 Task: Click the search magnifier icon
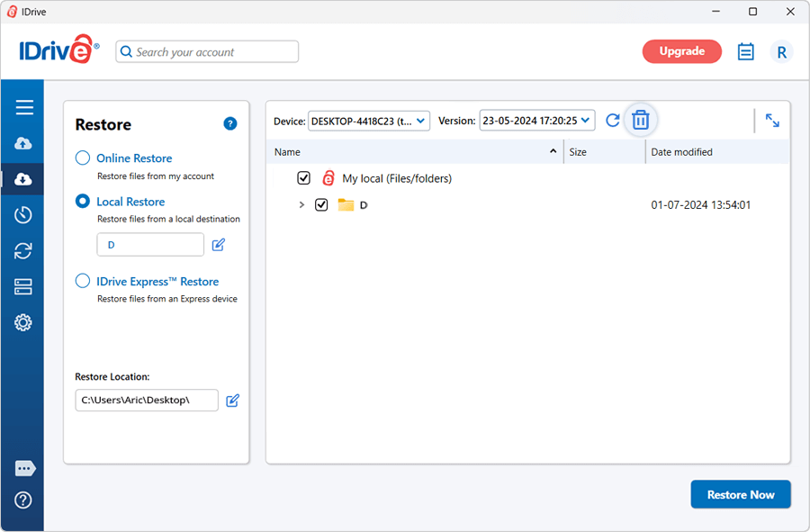click(x=126, y=51)
